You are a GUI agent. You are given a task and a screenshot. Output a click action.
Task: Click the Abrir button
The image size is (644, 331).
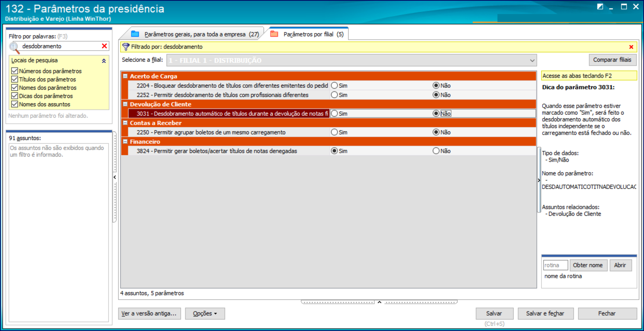pos(620,265)
